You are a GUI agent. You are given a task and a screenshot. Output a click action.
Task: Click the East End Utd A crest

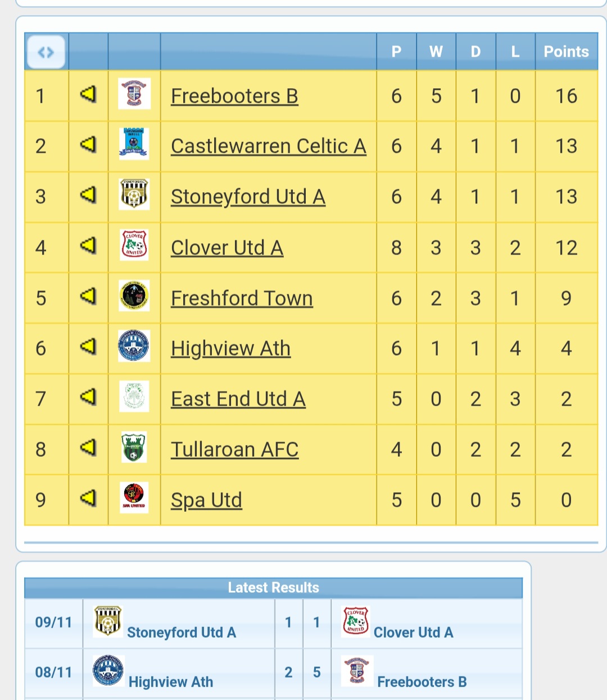pyautogui.click(x=134, y=397)
